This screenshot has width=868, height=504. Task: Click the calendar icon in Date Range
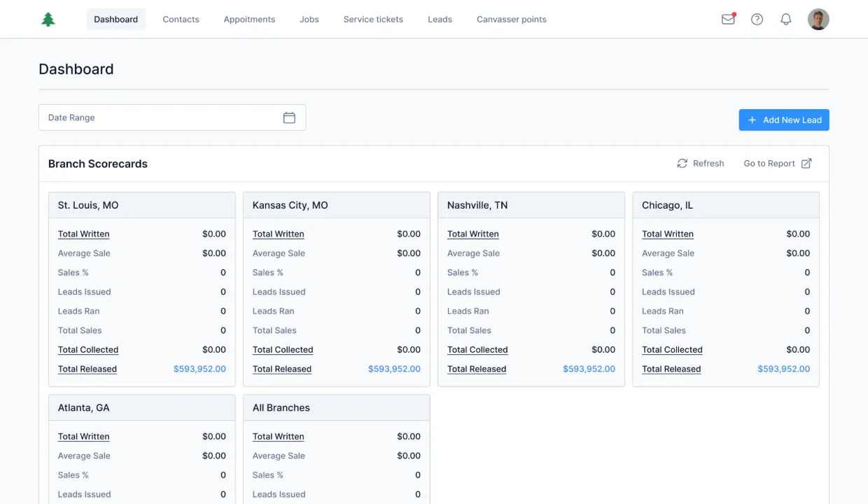coord(289,118)
